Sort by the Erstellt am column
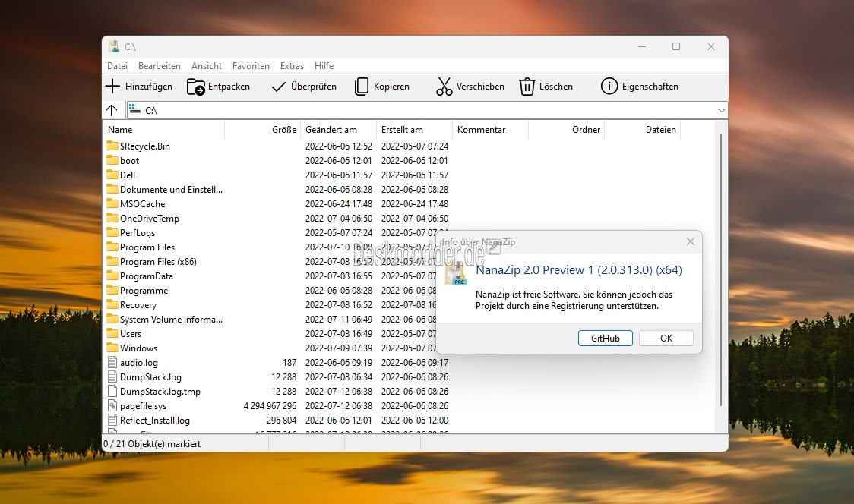Viewport: 854px width, 504px height. pos(415,130)
